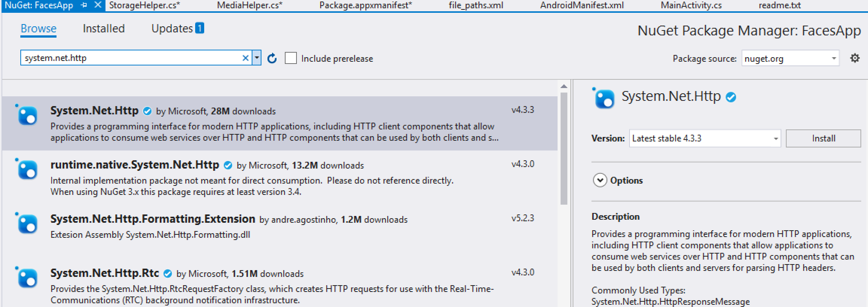Click the 'Description' heading in details pane
The height and width of the screenshot is (307, 868).
616,217
